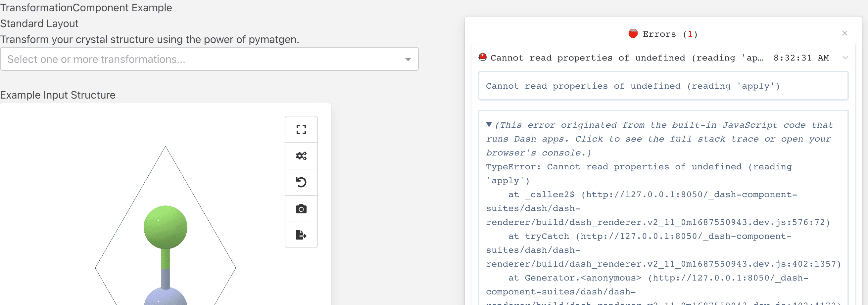
Task: Click the dropdown caret on the transformations selector
Action: tap(408, 59)
